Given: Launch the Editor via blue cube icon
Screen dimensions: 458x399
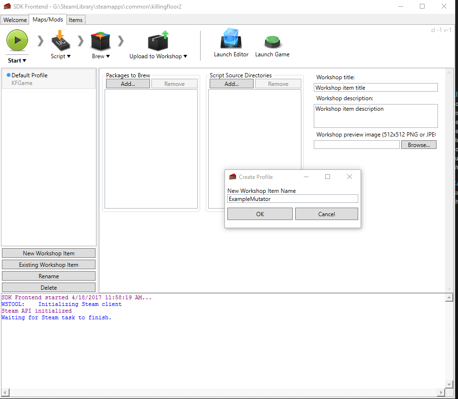Looking at the screenshot, I should coord(231,39).
